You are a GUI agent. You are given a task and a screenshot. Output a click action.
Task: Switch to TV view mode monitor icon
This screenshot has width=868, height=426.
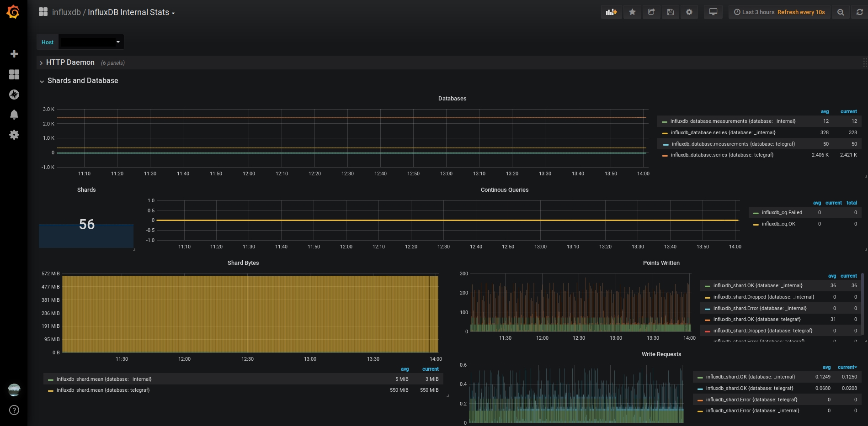[x=713, y=12]
